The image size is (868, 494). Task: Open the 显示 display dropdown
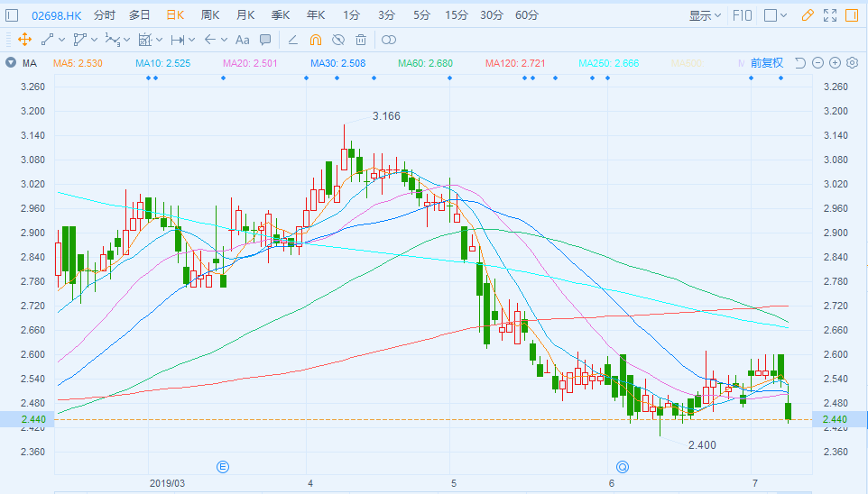(x=705, y=15)
